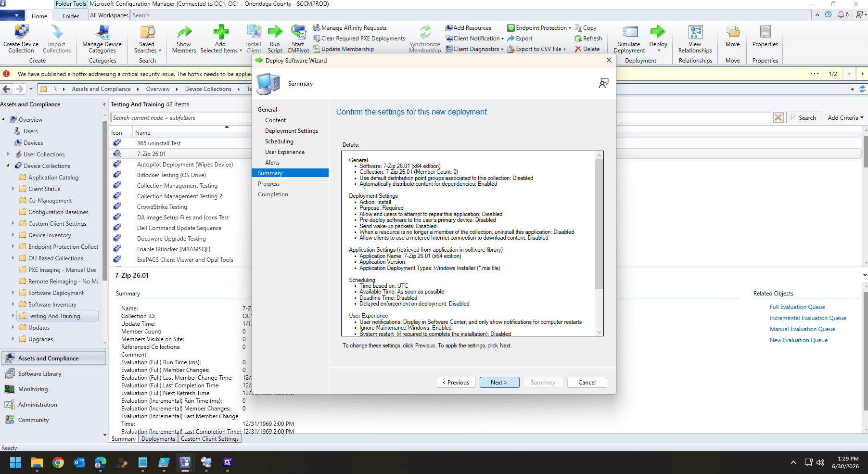Viewport: 868px width, 474px height.
Task: Click the wizard feedback icon
Action: [603, 83]
